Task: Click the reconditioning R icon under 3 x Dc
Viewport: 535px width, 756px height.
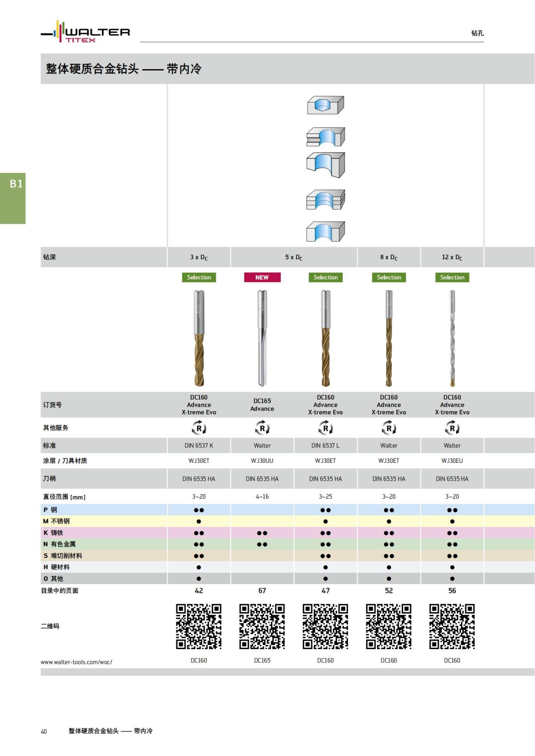Action: pos(199,428)
